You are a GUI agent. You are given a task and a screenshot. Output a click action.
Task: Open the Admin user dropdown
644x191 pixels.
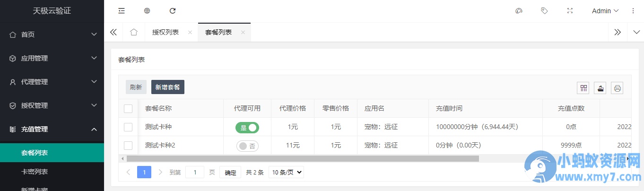[605, 11]
